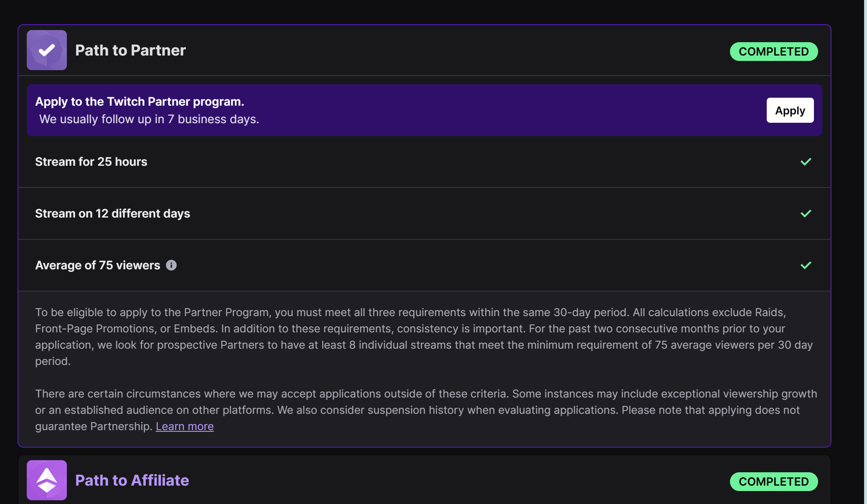Click the COMPLETED badge on Path to Partner
Viewport: 867px width, 504px height.
point(774,51)
